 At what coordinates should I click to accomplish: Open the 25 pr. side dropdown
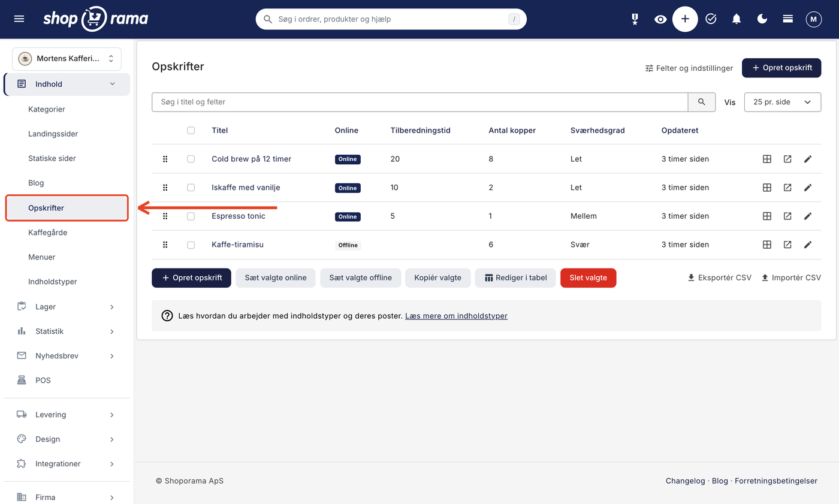pyautogui.click(x=782, y=102)
